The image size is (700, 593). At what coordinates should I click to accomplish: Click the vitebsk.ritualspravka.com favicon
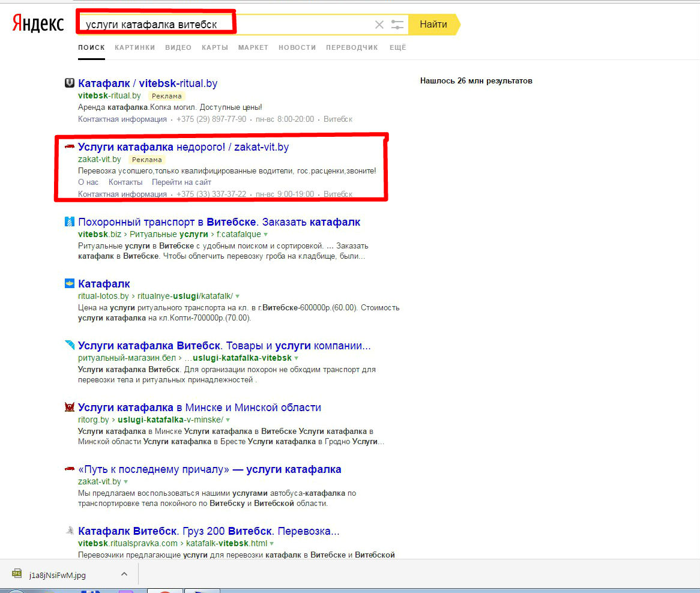click(x=70, y=531)
